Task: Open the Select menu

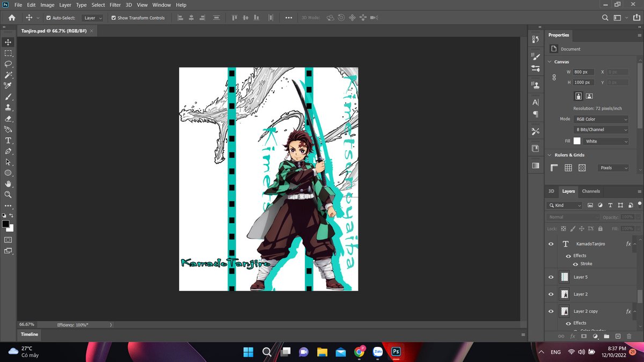Action: coord(98,5)
